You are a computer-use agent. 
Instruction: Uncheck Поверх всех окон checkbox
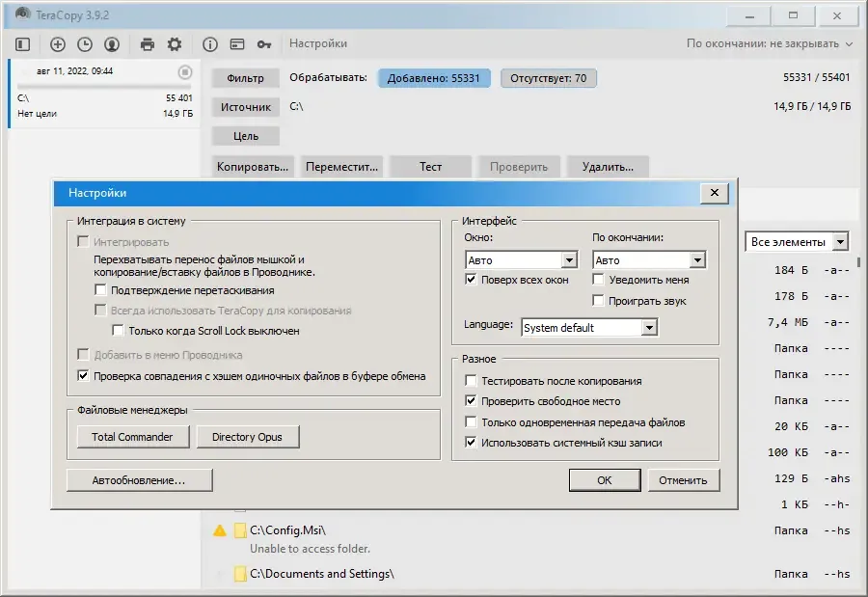[471, 279]
